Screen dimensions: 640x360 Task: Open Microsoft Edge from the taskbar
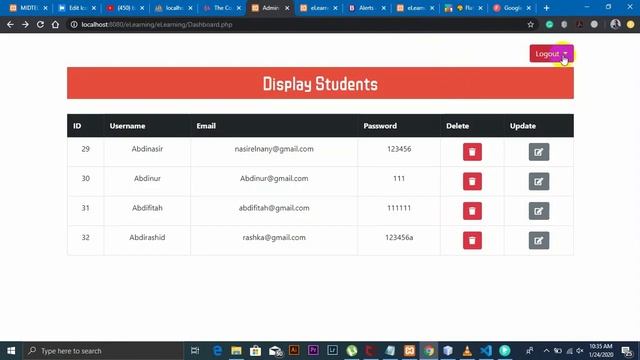tap(217, 351)
